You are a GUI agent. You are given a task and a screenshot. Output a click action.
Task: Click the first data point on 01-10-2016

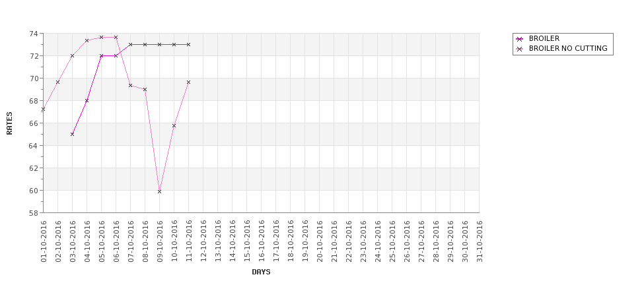point(43,109)
